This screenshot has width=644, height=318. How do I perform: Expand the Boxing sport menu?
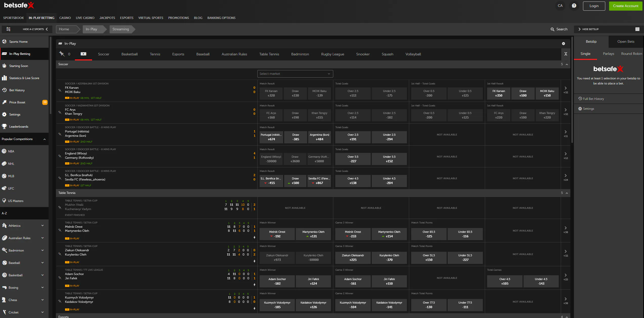pos(43,287)
